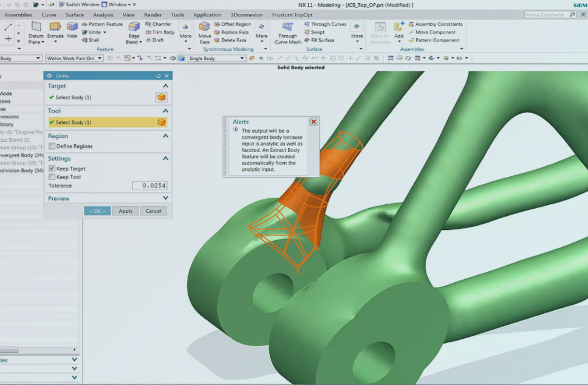The image size is (588, 385).
Task: Select the Shell tool
Action: [x=91, y=40]
